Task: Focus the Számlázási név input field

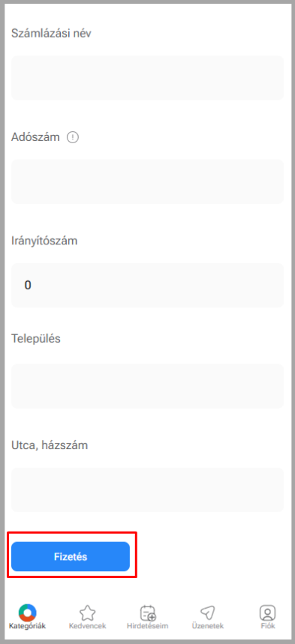Action: click(147, 78)
